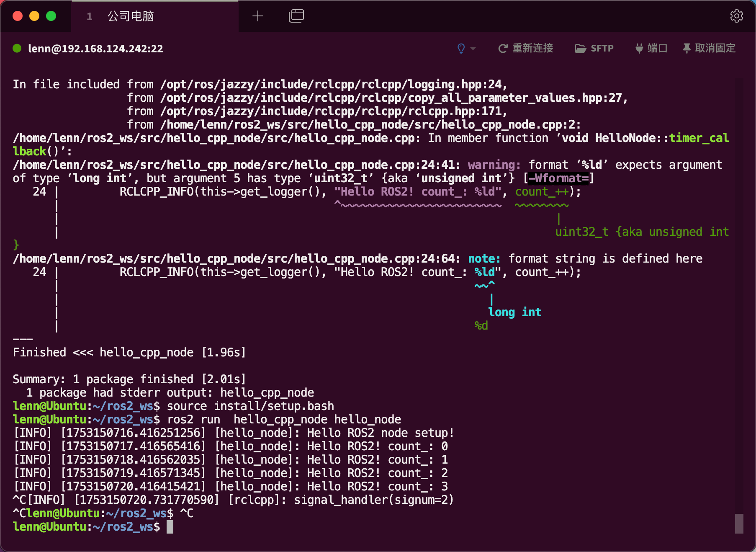Click 'Finished <<< hello_cpp_node [1.96s]' line
The image size is (756, 552).
point(129,353)
